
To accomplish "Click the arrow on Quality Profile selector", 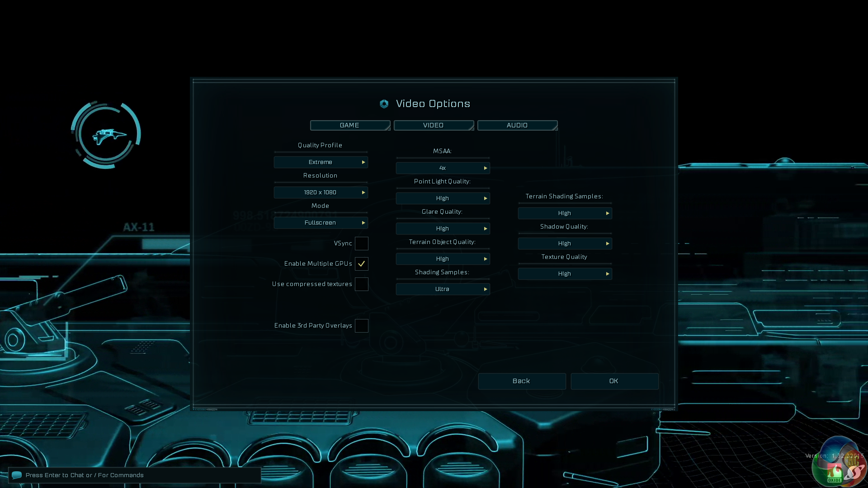I will coord(363,162).
